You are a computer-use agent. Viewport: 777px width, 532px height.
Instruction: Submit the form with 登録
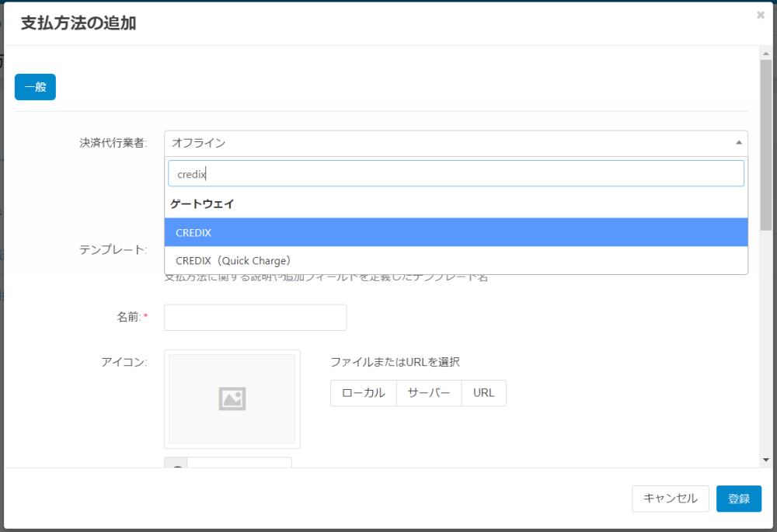click(x=738, y=499)
